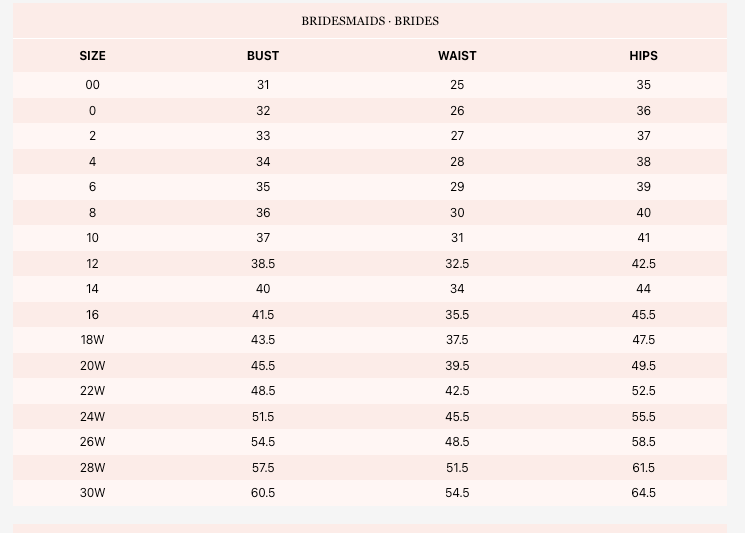The height and width of the screenshot is (533, 750).
Task: Click the size 00 row label
Action: pyautogui.click(x=92, y=85)
